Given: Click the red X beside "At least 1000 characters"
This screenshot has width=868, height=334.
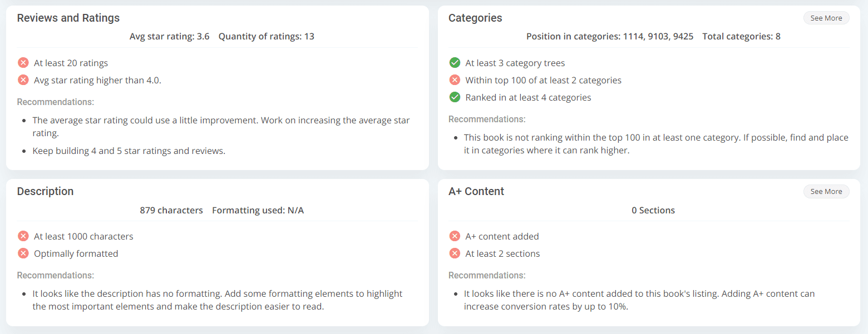Looking at the screenshot, I should (23, 236).
